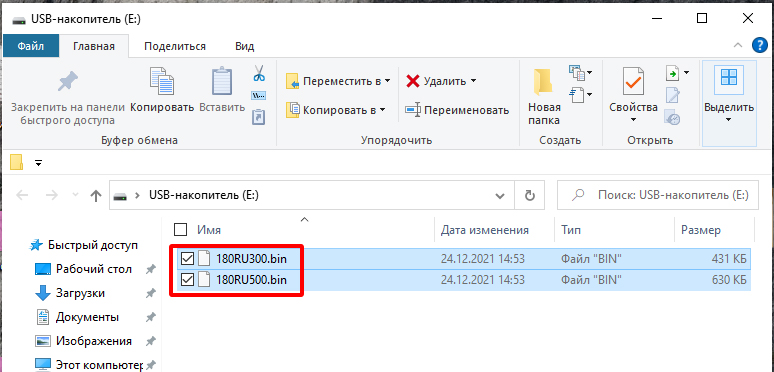Switch to the Вид tab

pos(245,46)
